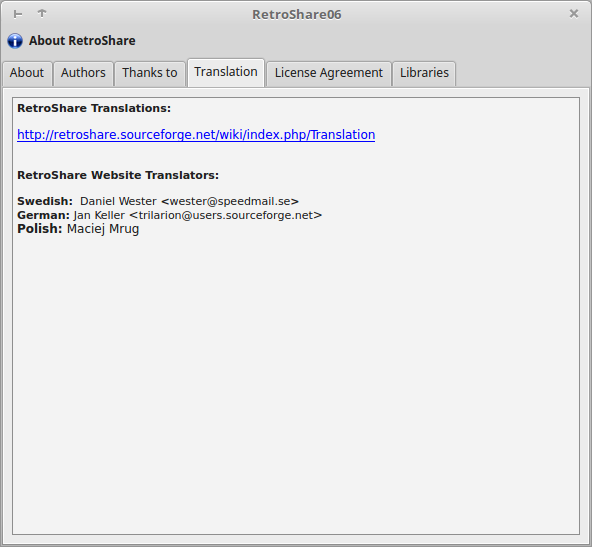The image size is (592, 547).
Task: Go to the Libraries tab
Action: 424,73
